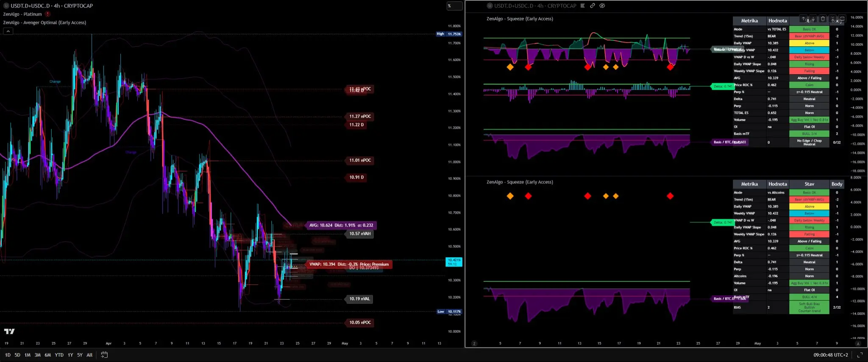Open the percent scale menu on left chart
868x362 pixels.
pyautogui.click(x=454, y=6)
